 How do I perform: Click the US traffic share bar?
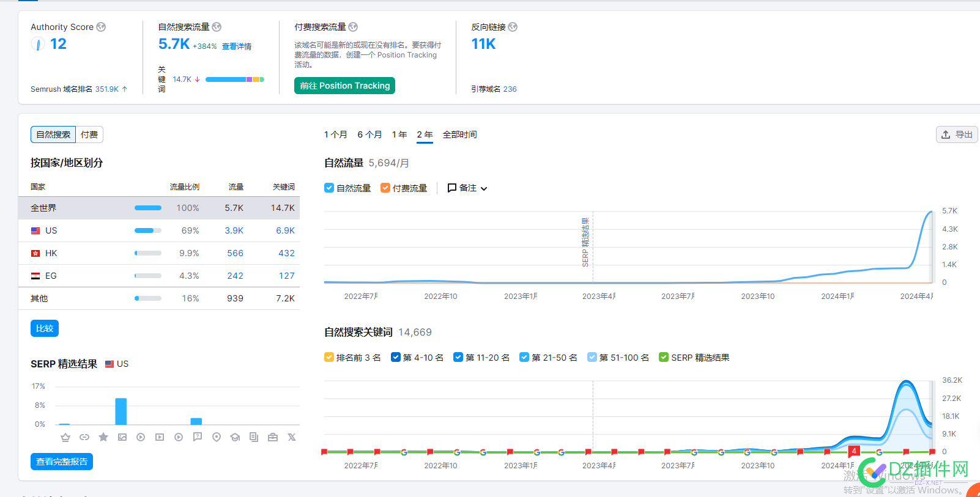(x=148, y=230)
